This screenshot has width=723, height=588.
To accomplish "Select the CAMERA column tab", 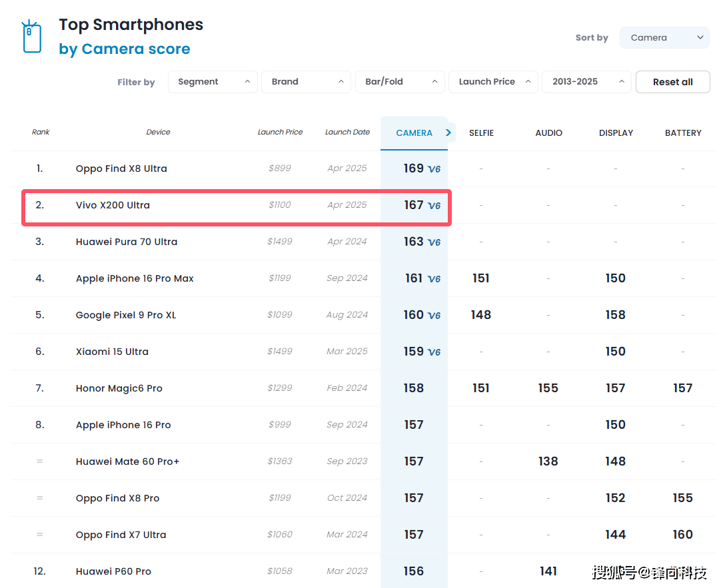I will [x=414, y=133].
